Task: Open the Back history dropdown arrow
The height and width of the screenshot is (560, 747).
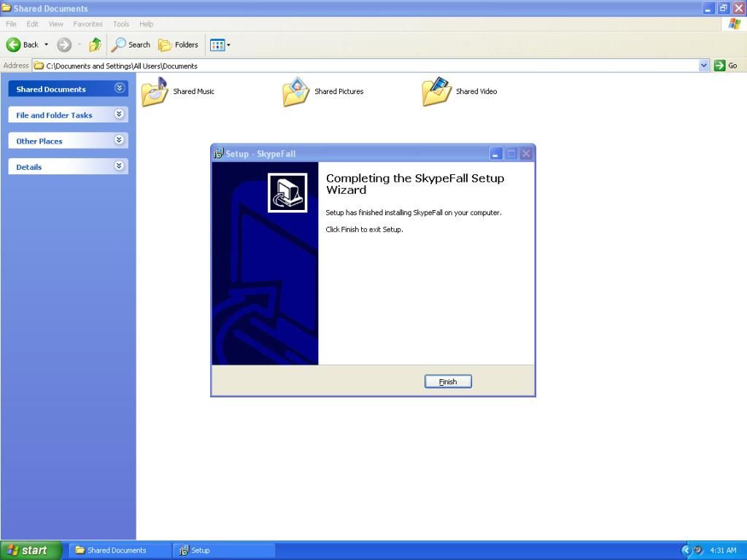Action: (x=46, y=44)
